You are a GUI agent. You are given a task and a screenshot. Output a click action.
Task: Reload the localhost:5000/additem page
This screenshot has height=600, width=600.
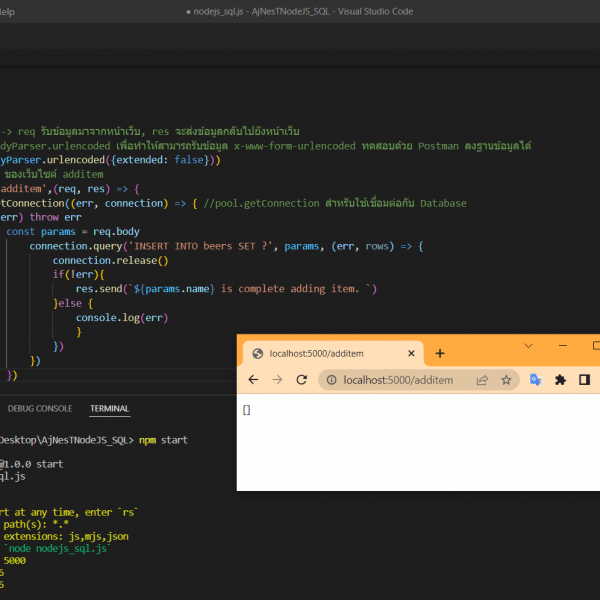(x=302, y=380)
